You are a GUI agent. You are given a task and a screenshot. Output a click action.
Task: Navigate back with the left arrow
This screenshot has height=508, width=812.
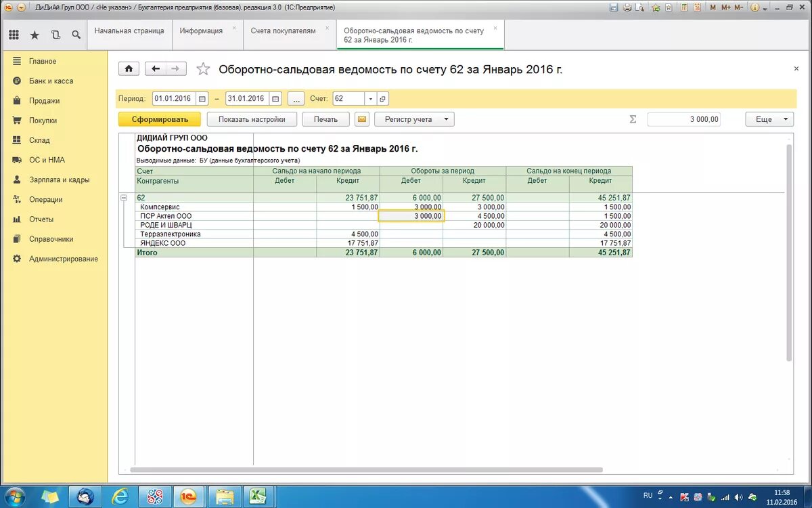pyautogui.click(x=156, y=68)
